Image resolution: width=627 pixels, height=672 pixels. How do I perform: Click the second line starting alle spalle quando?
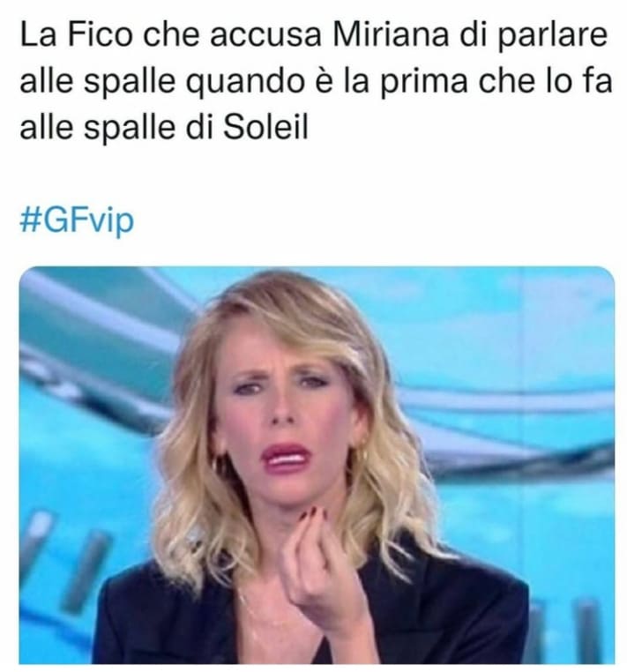click(316, 81)
